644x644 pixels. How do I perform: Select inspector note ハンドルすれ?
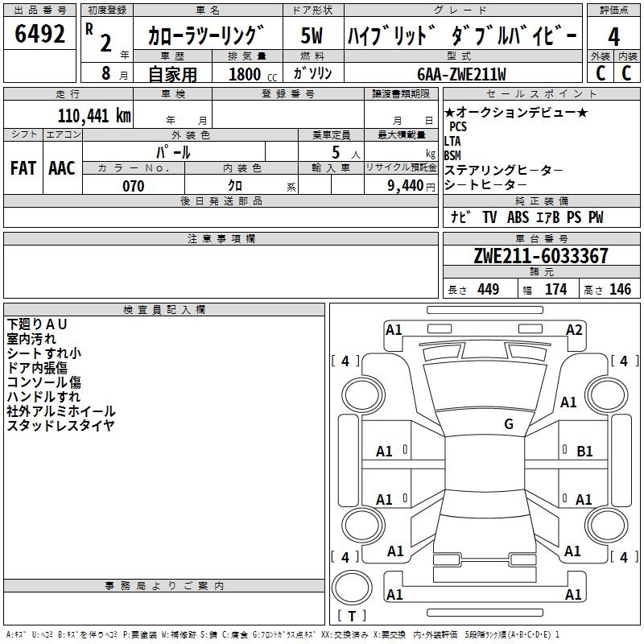point(44,396)
